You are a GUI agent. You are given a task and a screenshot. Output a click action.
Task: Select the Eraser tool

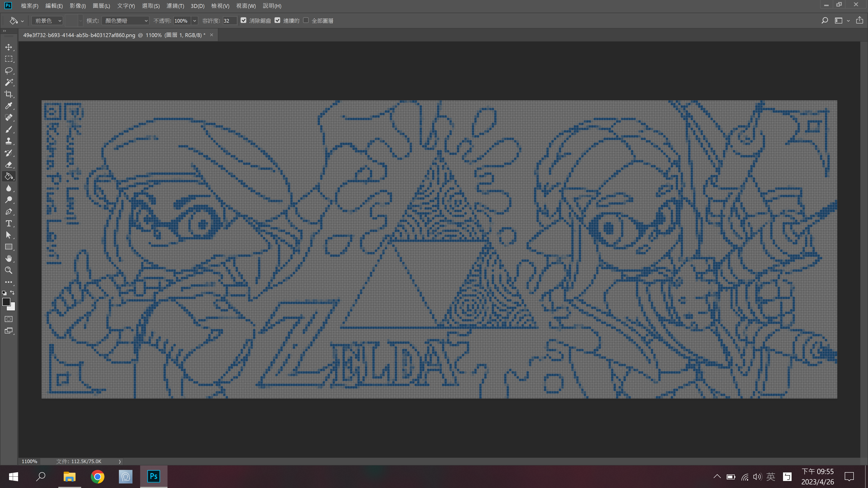(x=9, y=165)
